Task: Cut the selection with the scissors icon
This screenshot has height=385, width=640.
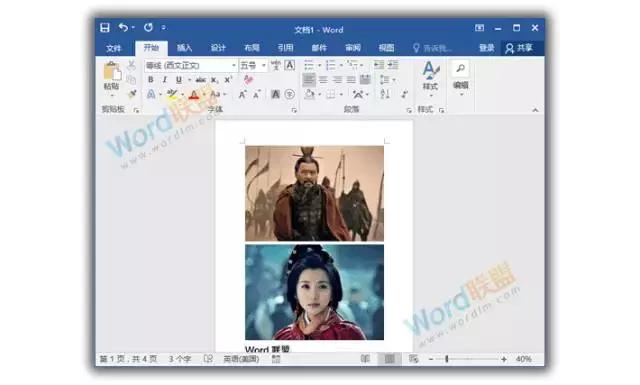Action: tap(131, 65)
